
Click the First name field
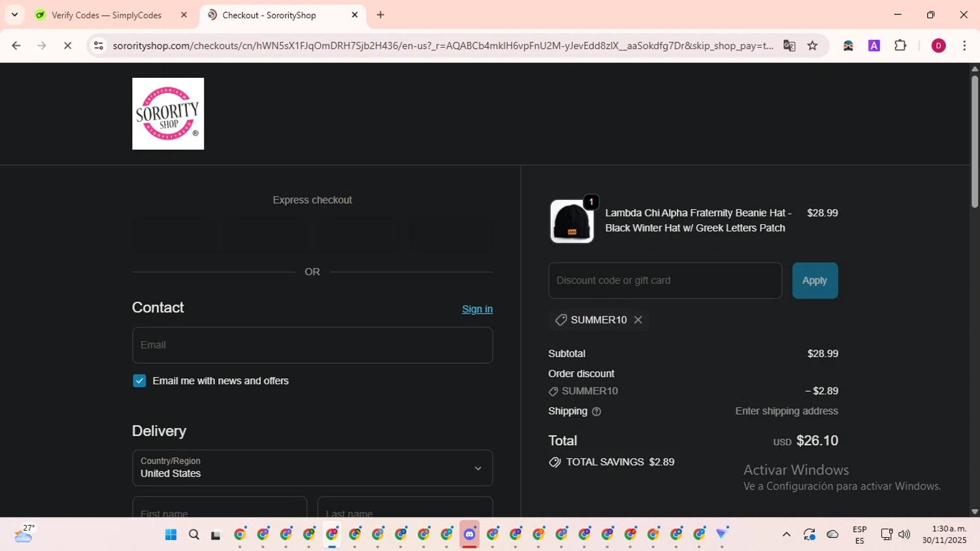(220, 507)
